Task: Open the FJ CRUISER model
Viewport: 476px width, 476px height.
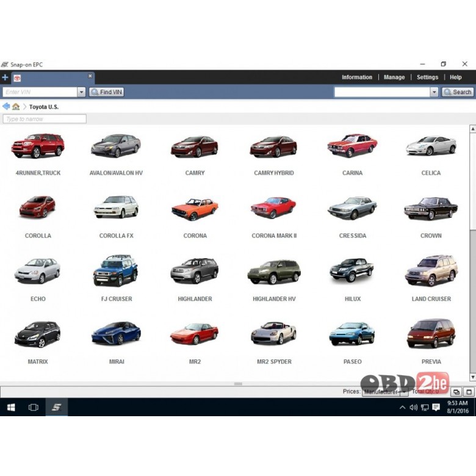Action: click(x=116, y=271)
